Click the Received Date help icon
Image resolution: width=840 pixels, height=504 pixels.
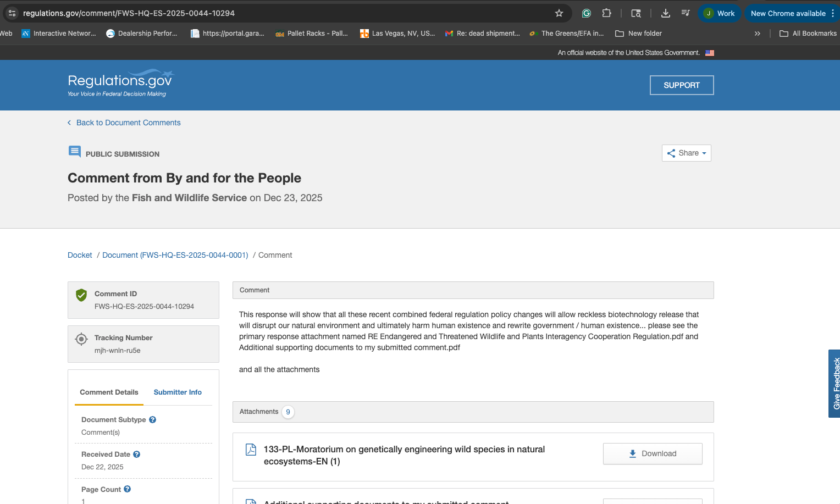point(137,455)
